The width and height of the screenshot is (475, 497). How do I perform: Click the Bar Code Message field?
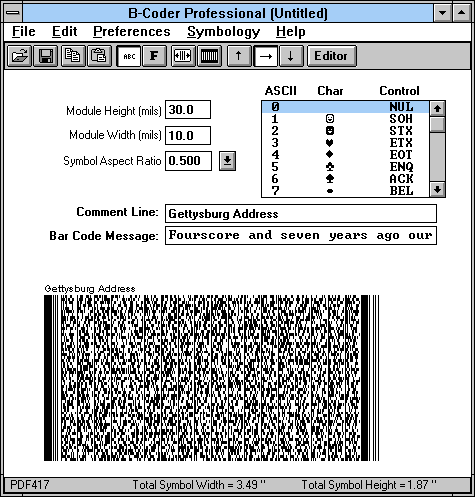point(301,235)
